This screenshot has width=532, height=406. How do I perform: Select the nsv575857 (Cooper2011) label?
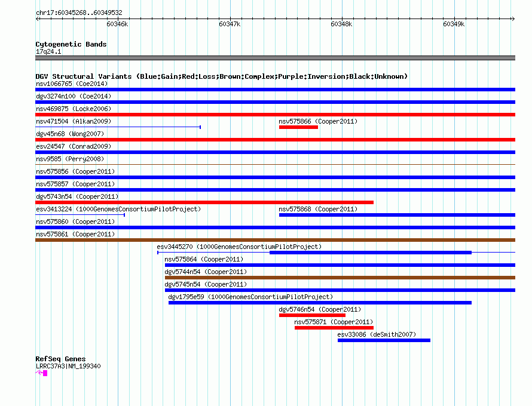[75, 184]
